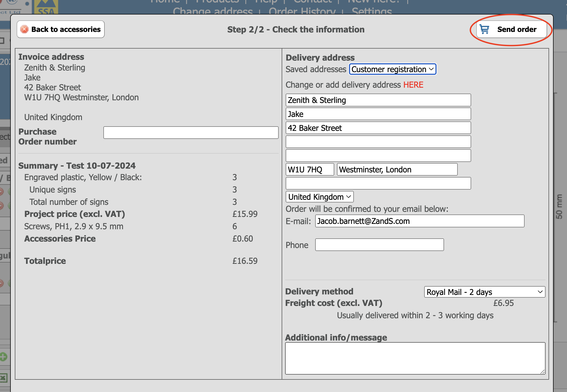Image resolution: width=567 pixels, height=392 pixels.
Task: Open the United Kingdom country dropdown
Action: click(x=319, y=197)
